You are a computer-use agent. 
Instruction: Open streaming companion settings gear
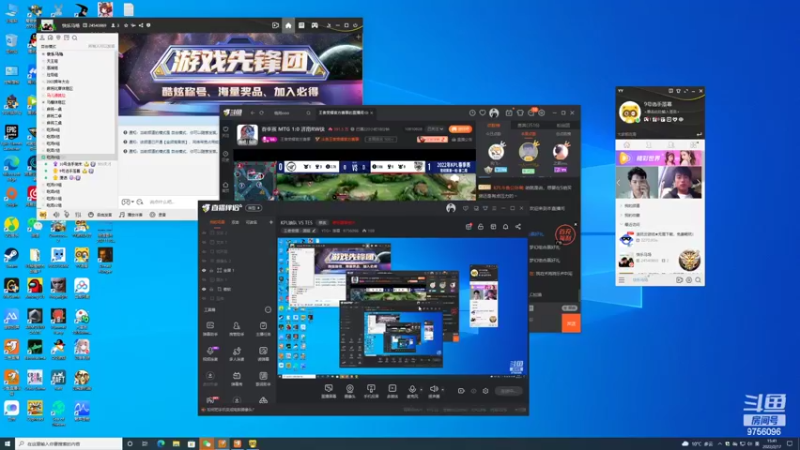[485, 391]
